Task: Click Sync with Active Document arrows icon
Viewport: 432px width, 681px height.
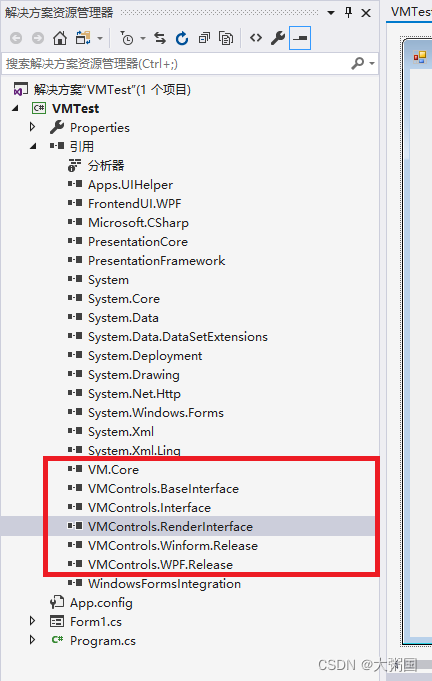Action: coord(160,38)
